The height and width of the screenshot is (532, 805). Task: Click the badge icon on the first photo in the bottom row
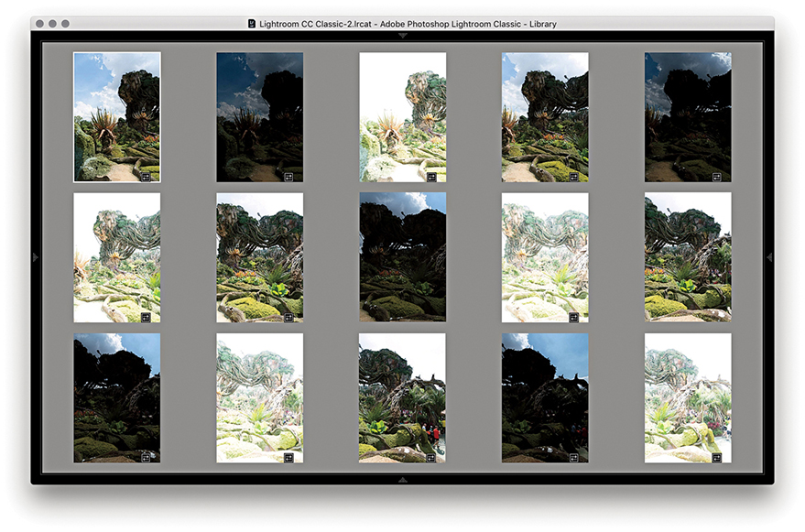[x=145, y=457]
